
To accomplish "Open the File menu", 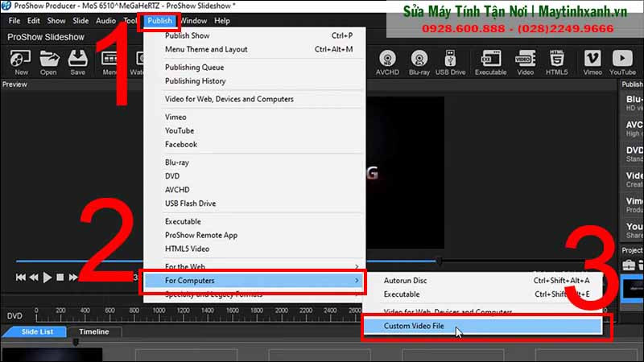I will (14, 21).
